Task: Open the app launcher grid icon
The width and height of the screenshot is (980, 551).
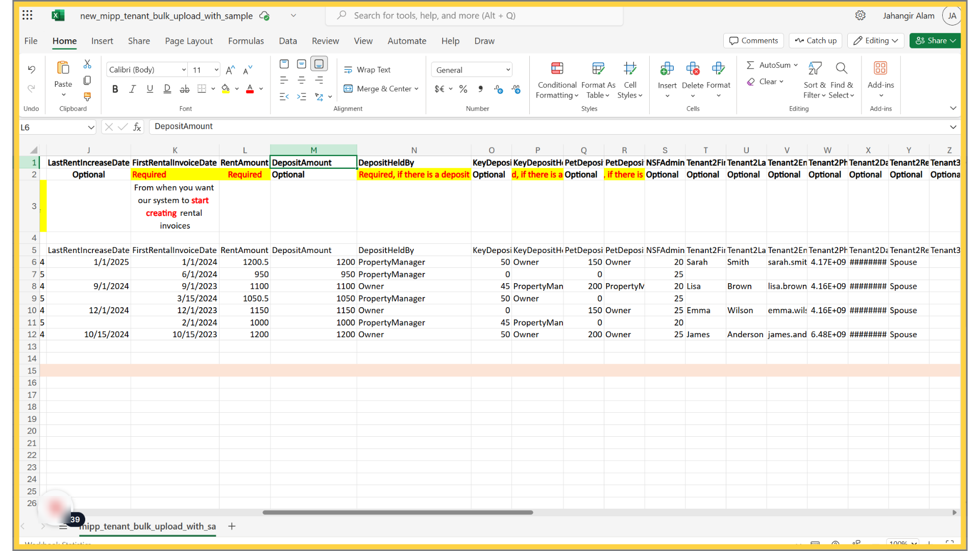Action: [x=28, y=15]
